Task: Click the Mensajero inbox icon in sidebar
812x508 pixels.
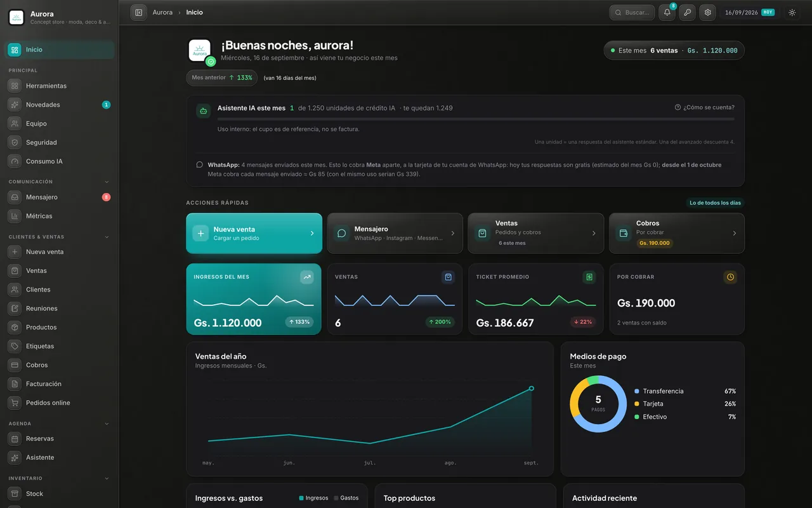Action: 15,197
